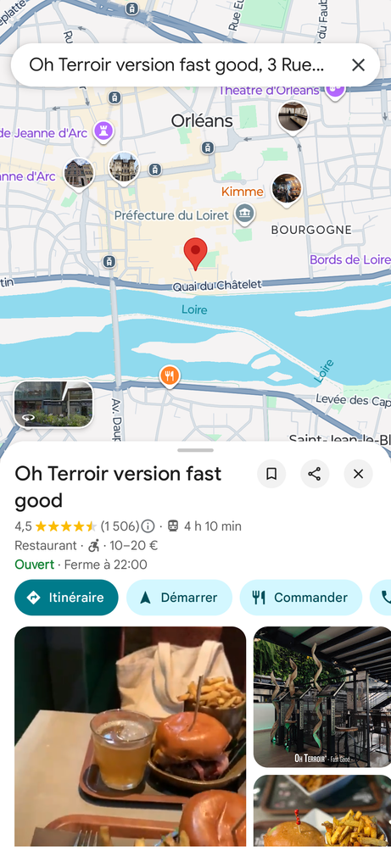Select the orange restaurant marker south of Loire
Screen dimensions: 391x868
170,376
